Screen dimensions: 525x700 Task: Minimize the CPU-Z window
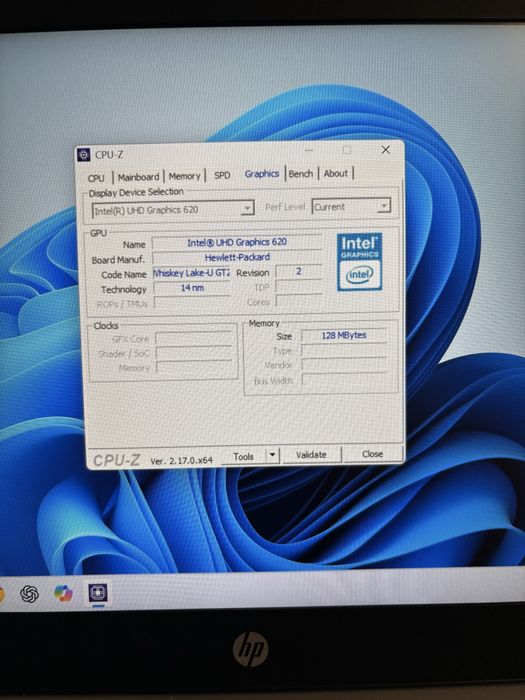coord(309,151)
